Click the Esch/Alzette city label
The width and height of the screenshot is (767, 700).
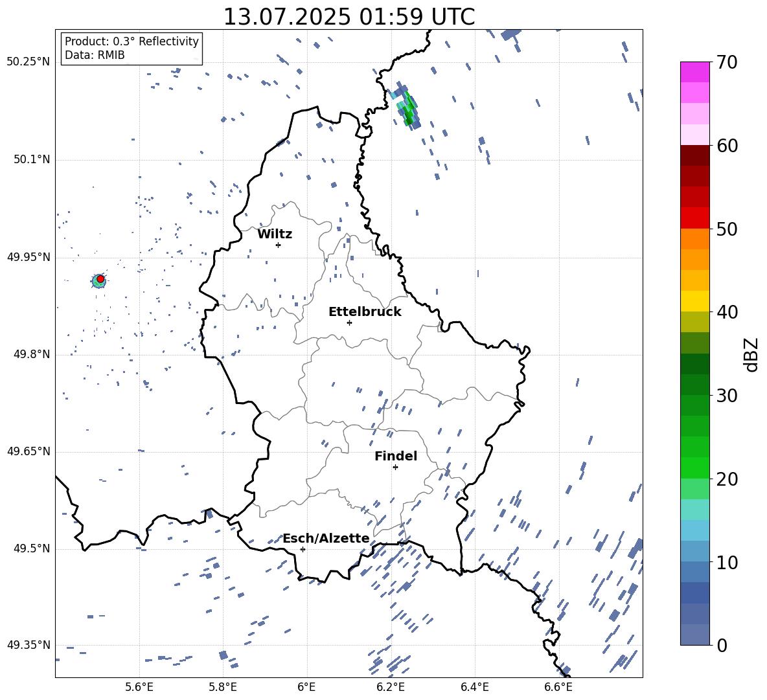pos(326,539)
